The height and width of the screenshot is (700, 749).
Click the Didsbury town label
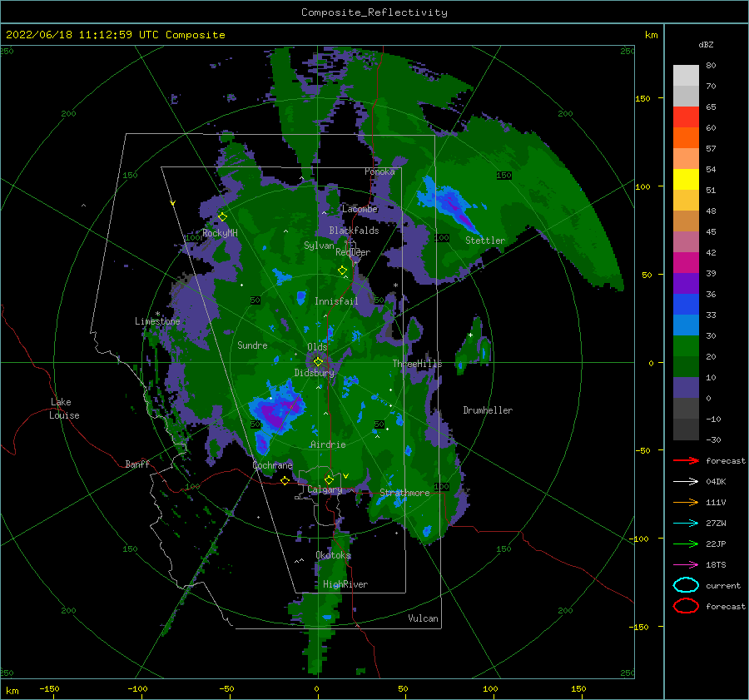[x=315, y=373]
